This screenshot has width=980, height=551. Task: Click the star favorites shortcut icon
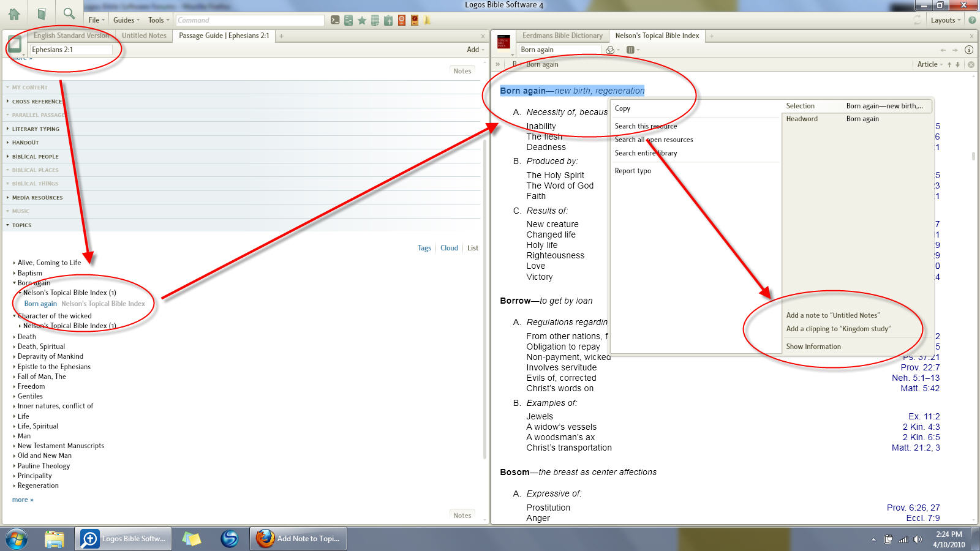pos(362,20)
